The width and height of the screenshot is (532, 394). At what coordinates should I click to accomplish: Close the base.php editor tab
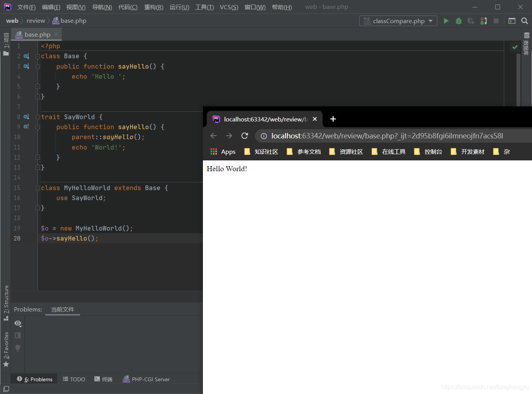click(56, 34)
